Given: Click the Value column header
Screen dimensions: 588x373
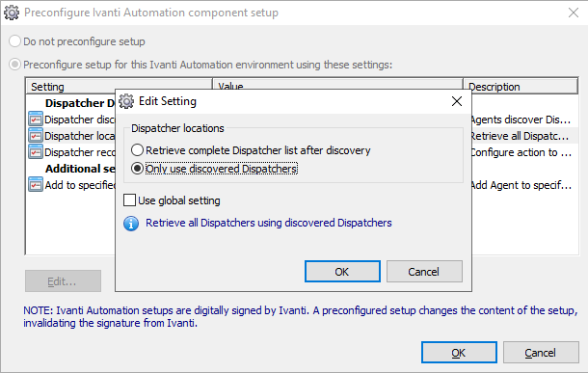Looking at the screenshot, I should [337, 85].
